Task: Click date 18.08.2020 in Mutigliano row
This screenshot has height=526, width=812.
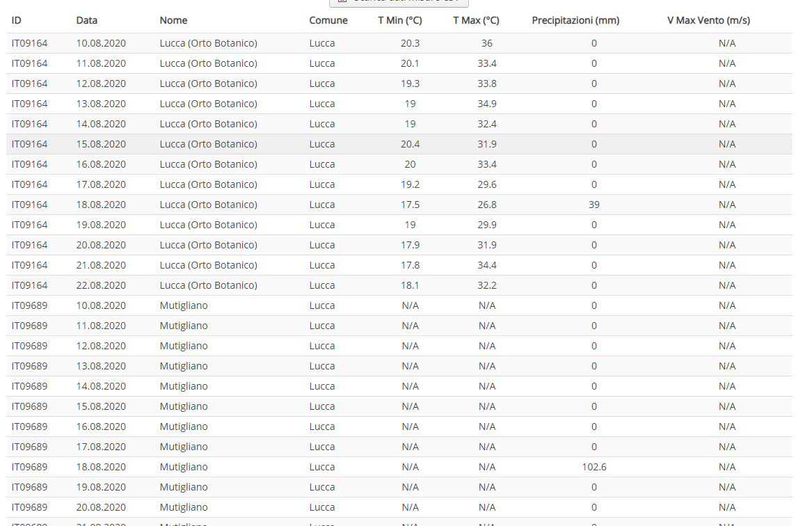Action: coord(101,467)
